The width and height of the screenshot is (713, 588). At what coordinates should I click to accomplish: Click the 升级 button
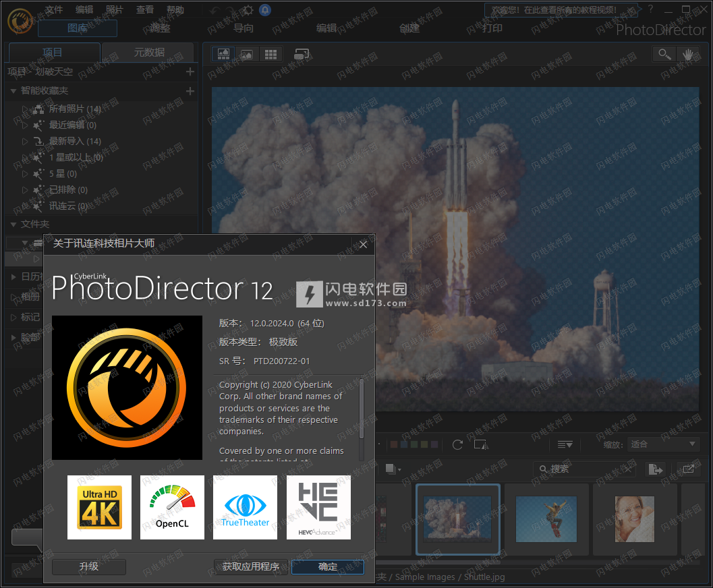pos(88,566)
